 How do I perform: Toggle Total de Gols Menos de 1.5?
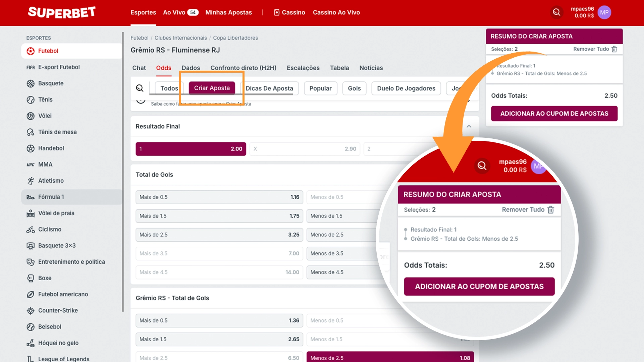tap(345, 216)
